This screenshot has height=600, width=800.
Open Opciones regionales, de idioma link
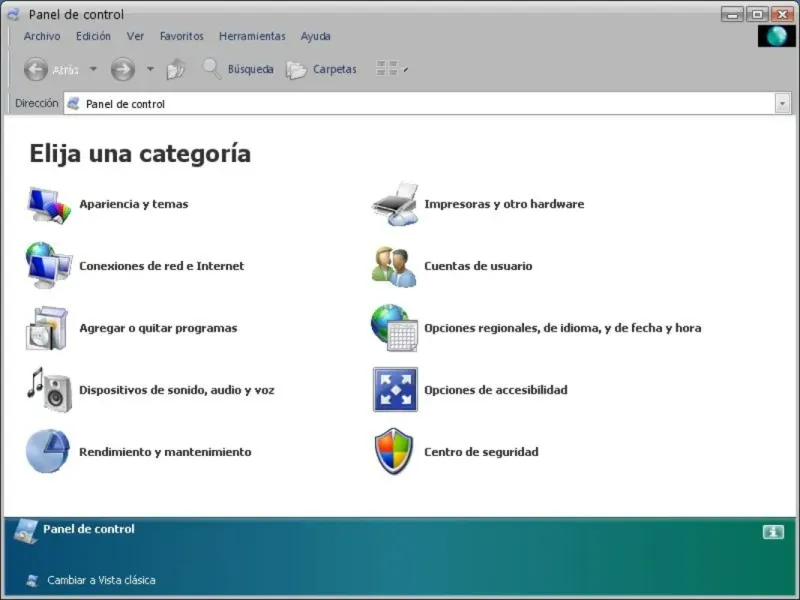coord(563,328)
